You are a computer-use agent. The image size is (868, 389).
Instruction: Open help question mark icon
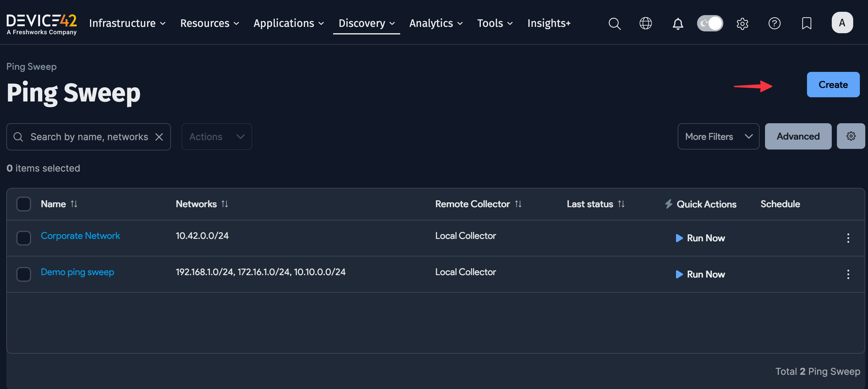tap(774, 23)
